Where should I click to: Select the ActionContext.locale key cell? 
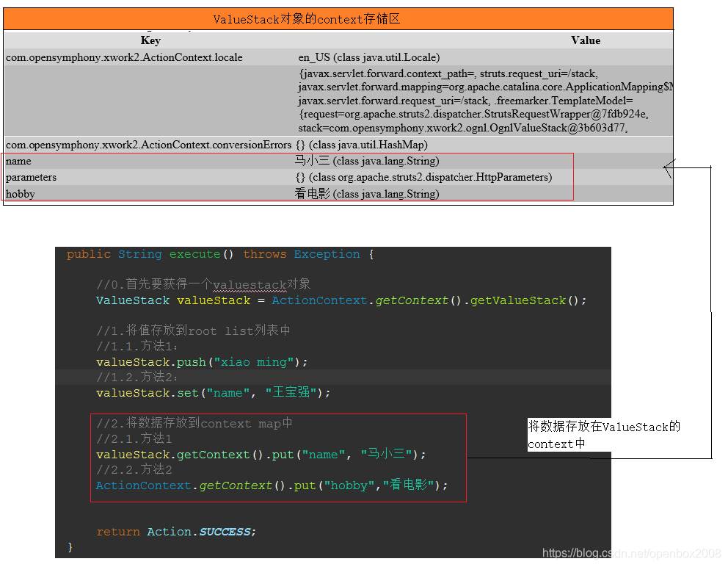(124, 57)
